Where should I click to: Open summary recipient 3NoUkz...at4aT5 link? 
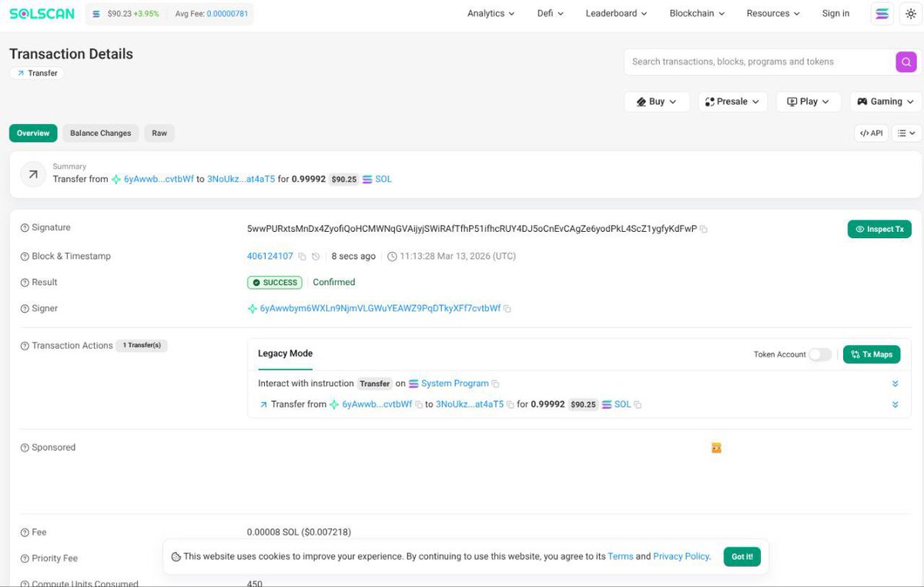click(x=241, y=179)
